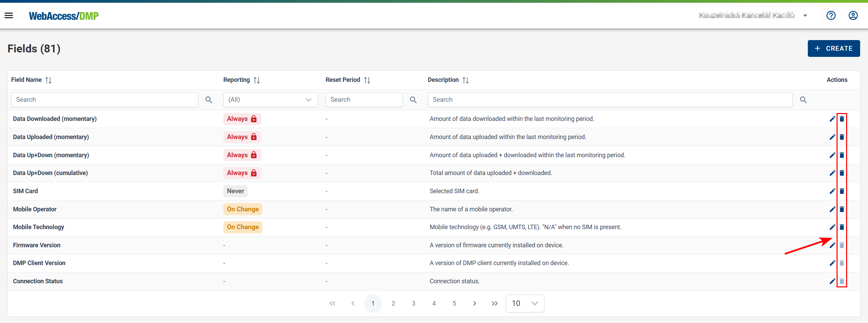
Task: Open the Reporting (All) filter dropdown
Action: point(270,100)
